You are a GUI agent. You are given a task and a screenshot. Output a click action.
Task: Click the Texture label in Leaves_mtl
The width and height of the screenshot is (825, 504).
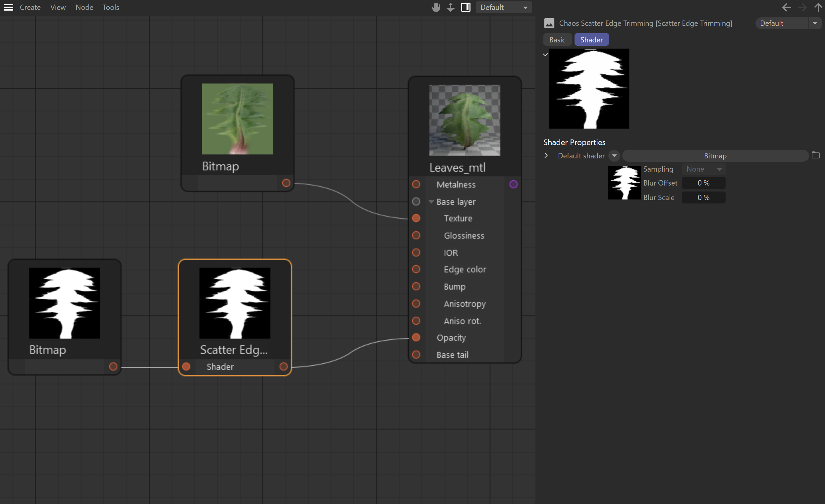[458, 218]
